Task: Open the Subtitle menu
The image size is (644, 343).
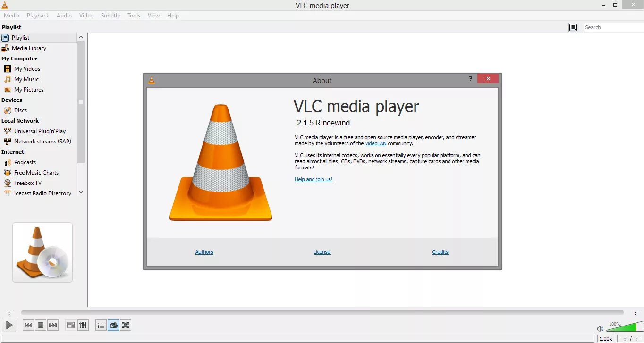Action: 110,16
